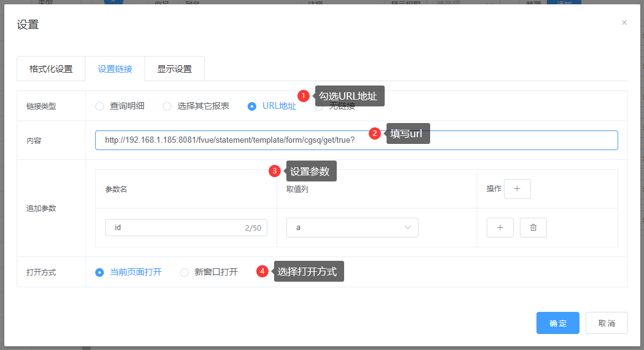Open the 取值列 dropdown showing a
The width and height of the screenshot is (644, 350).
(x=352, y=228)
